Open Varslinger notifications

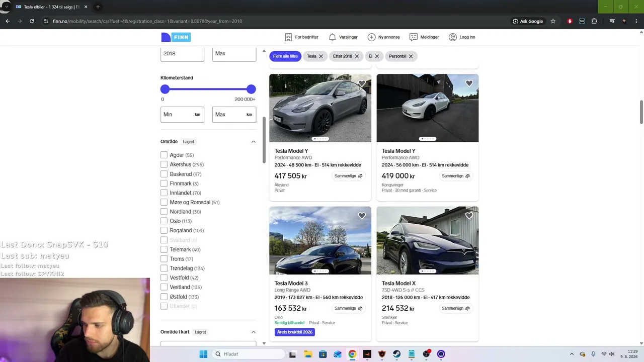click(343, 37)
